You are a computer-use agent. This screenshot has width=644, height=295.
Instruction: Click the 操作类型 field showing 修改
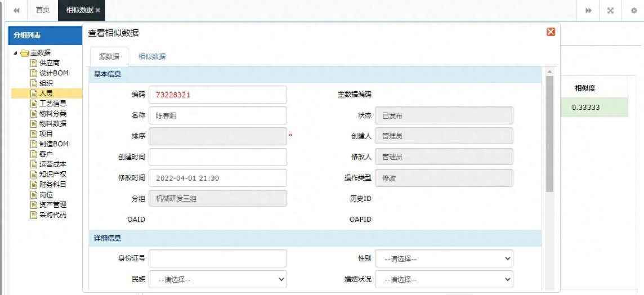coord(444,178)
